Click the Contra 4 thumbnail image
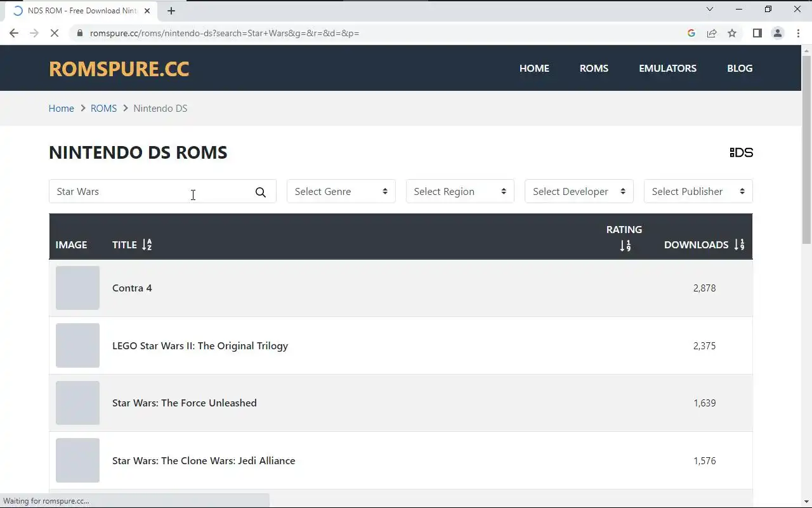 click(x=77, y=288)
